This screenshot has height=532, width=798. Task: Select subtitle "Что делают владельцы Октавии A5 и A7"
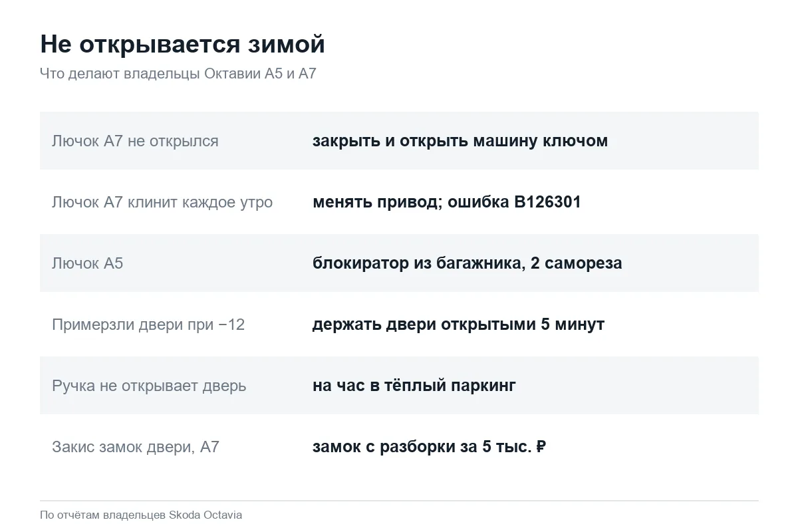tap(178, 74)
